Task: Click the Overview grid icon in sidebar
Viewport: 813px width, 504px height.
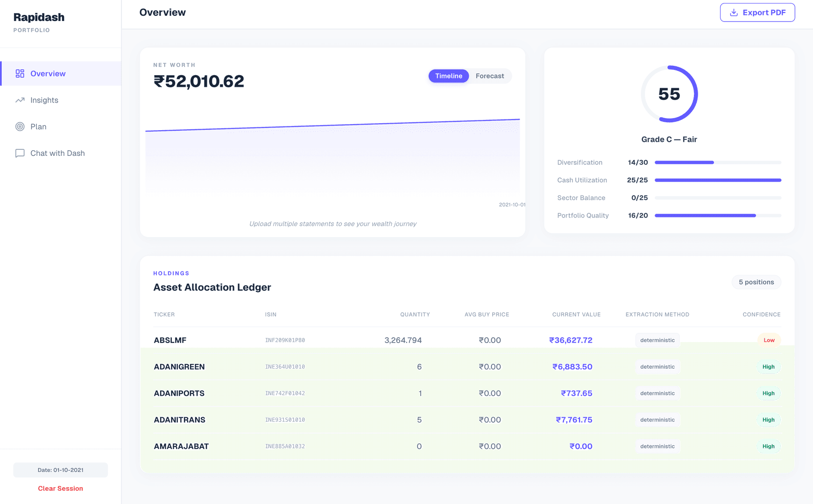Action: coord(20,74)
